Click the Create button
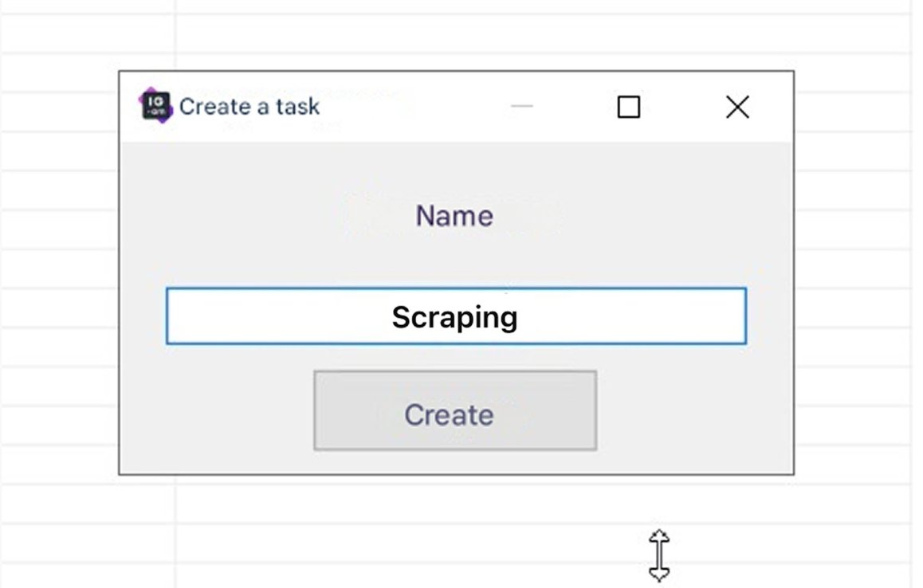Viewport: 923px width, 588px height. tap(455, 411)
